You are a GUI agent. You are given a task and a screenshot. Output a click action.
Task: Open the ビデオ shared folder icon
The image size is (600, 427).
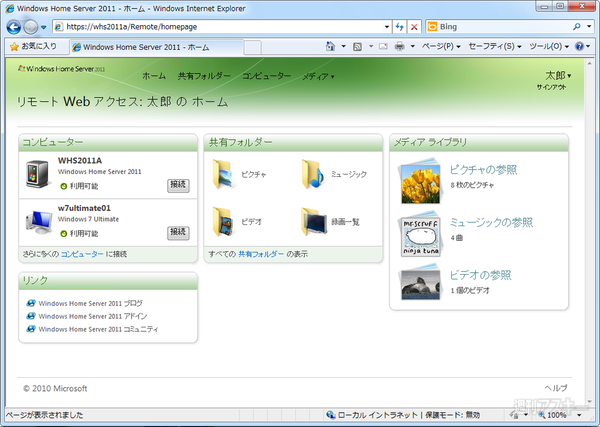coord(223,222)
